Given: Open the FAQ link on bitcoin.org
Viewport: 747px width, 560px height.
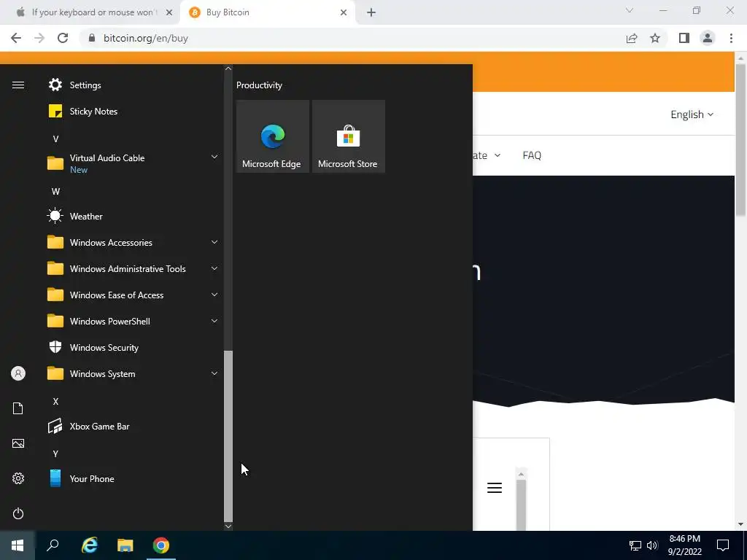Looking at the screenshot, I should click(532, 155).
